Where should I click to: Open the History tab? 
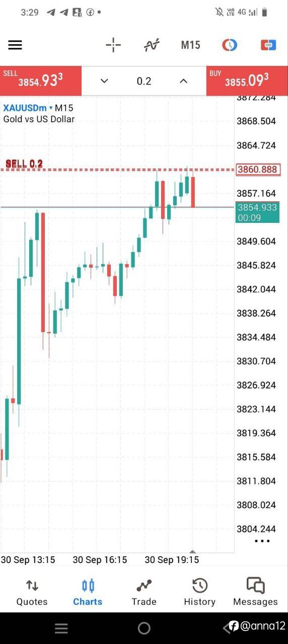[x=200, y=592]
